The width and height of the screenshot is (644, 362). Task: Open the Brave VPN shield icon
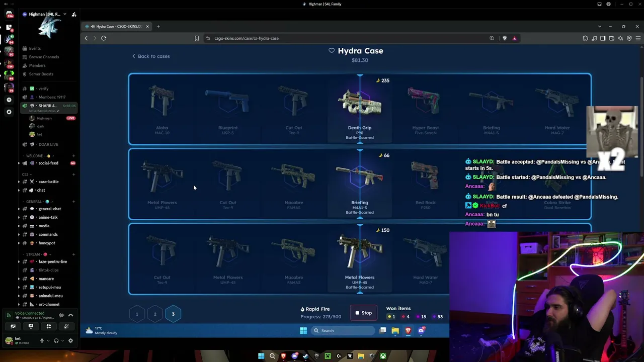coord(629,38)
